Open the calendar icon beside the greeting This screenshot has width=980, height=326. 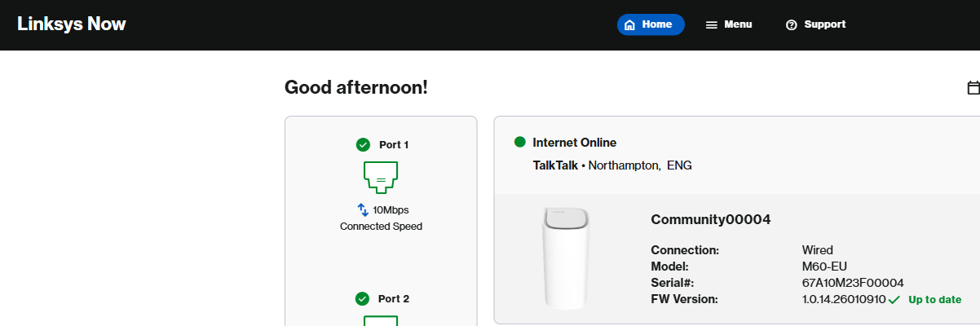tap(973, 88)
